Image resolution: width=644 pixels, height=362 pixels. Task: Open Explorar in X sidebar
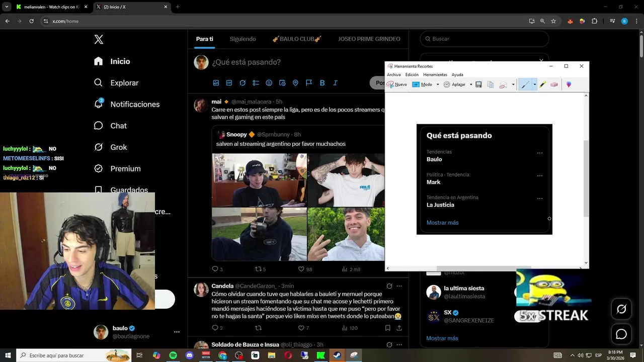[x=116, y=83]
